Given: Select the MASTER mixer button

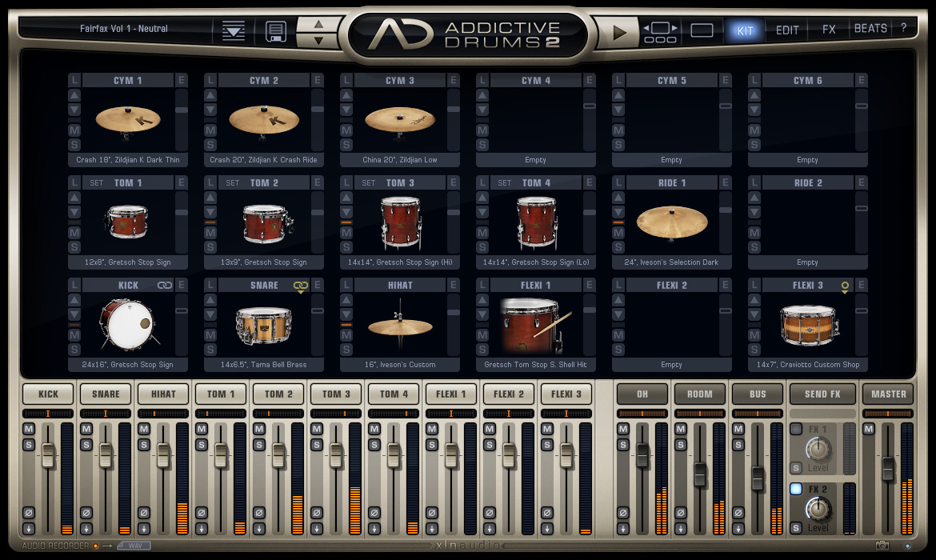Looking at the screenshot, I should click(x=889, y=394).
